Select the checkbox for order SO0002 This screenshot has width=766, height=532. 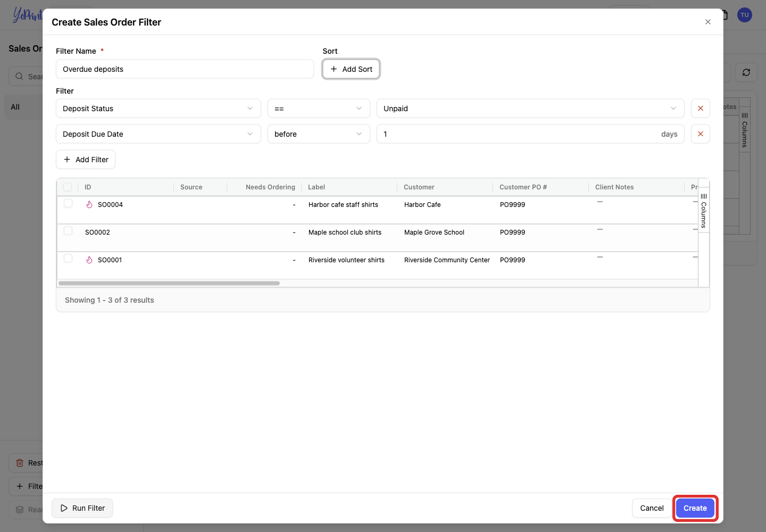point(68,231)
